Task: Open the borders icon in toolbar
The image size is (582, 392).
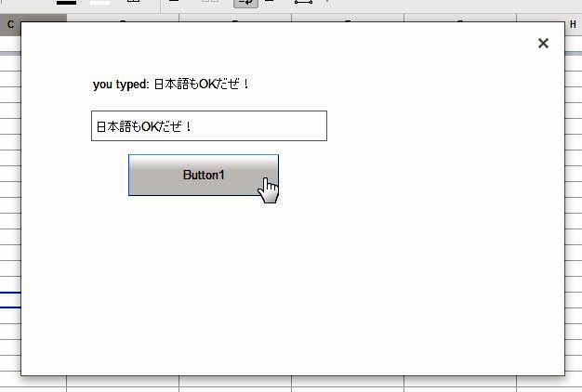Action: [x=133, y=3]
